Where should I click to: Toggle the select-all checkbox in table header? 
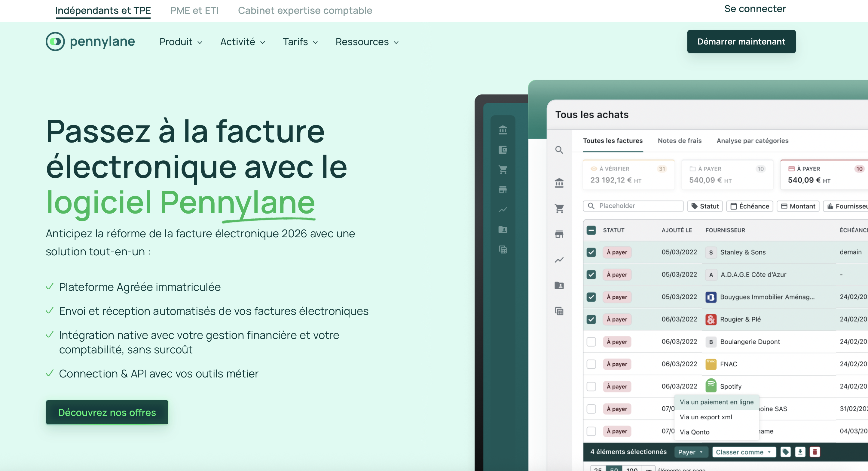pyautogui.click(x=591, y=230)
